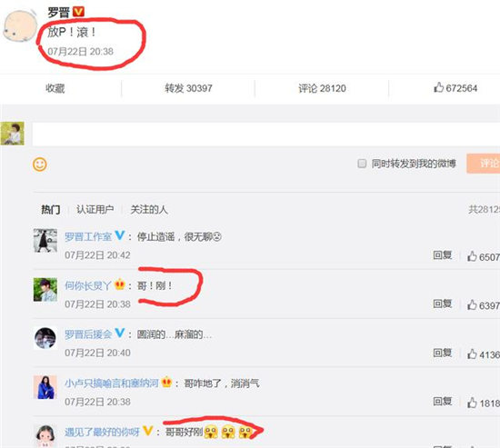500x448 pixels.
Task: Like the 小卢只搞喻言和塞纳河 comment
Action: coord(472,403)
